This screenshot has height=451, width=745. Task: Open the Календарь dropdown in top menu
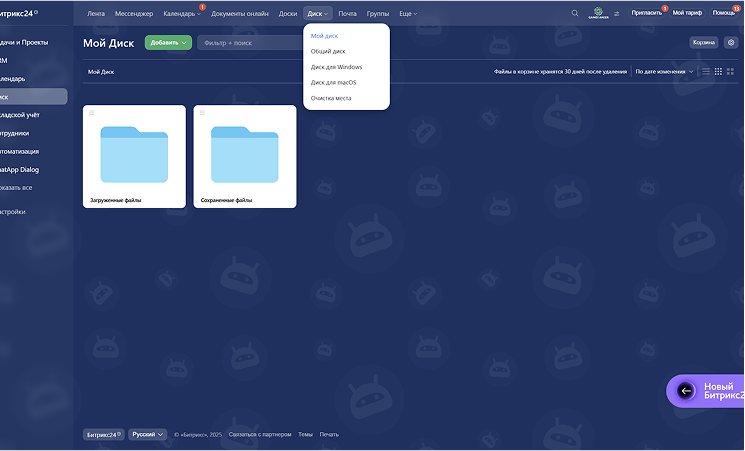(x=182, y=14)
